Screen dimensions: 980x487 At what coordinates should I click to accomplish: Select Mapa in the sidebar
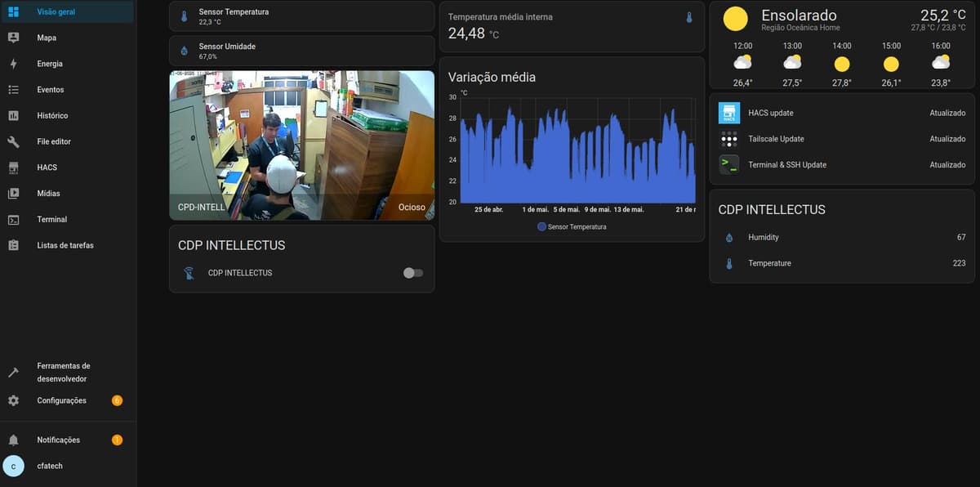[47, 38]
